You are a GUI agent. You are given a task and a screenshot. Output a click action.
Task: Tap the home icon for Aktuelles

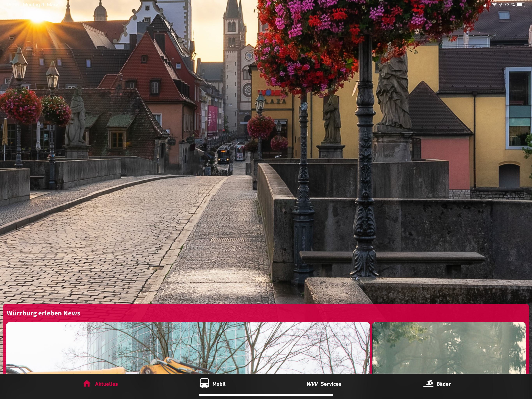click(87, 384)
